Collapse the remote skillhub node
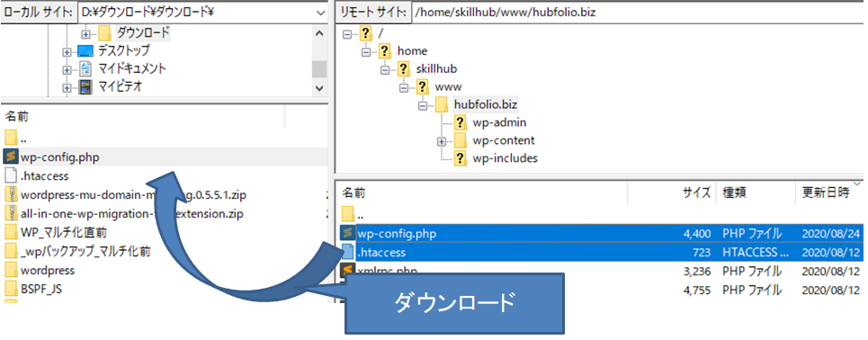 click(385, 69)
